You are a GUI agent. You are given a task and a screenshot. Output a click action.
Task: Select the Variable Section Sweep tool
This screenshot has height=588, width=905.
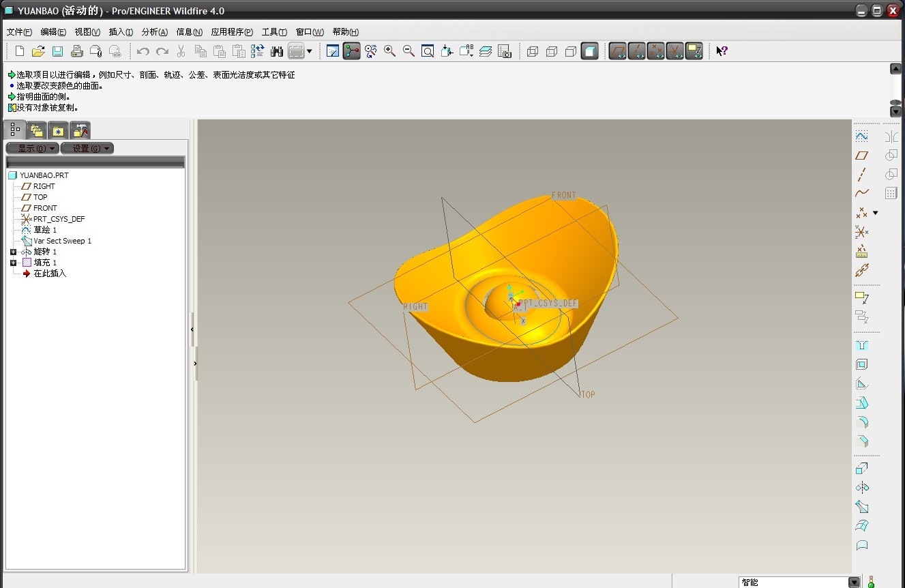[x=862, y=507]
